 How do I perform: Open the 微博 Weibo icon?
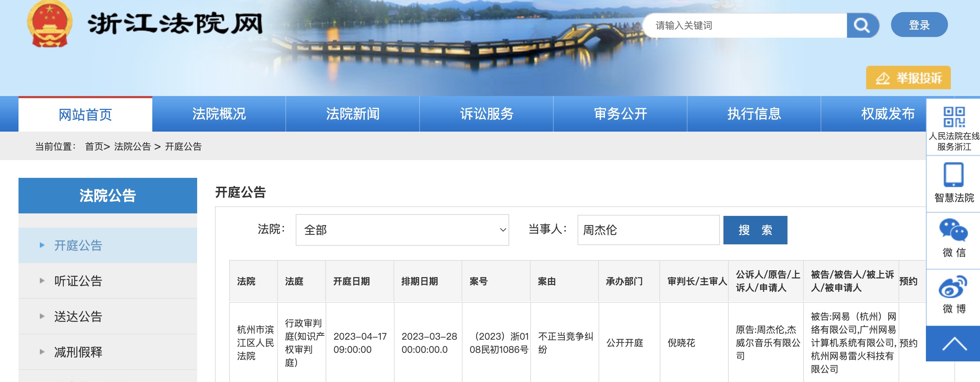click(x=953, y=287)
